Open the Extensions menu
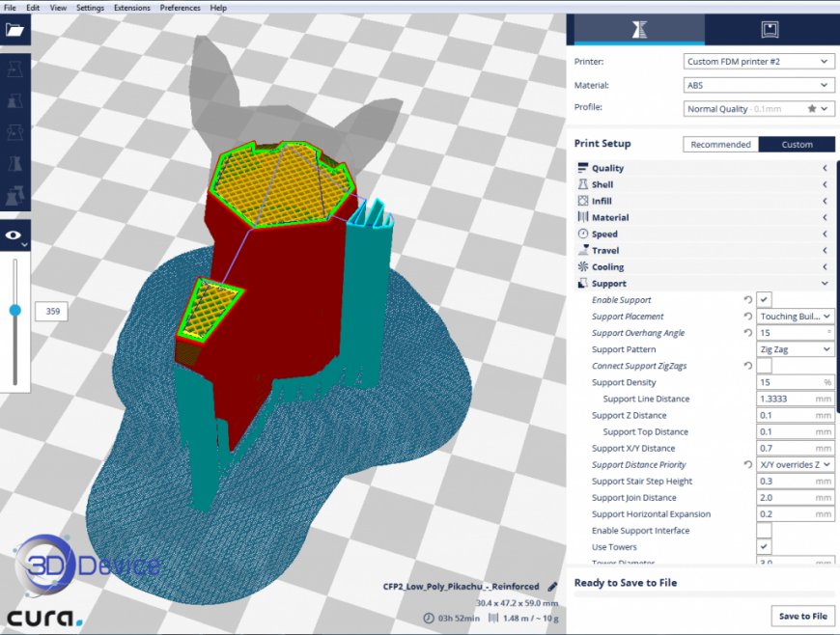The height and width of the screenshot is (635, 840). point(131,8)
